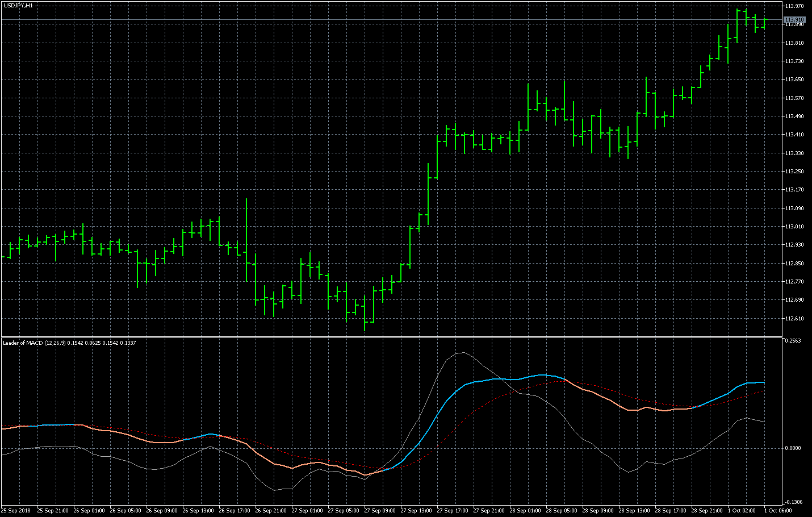This screenshot has height=517, width=812.
Task: Click the gray MACD line's highest peak
Action: [462, 352]
